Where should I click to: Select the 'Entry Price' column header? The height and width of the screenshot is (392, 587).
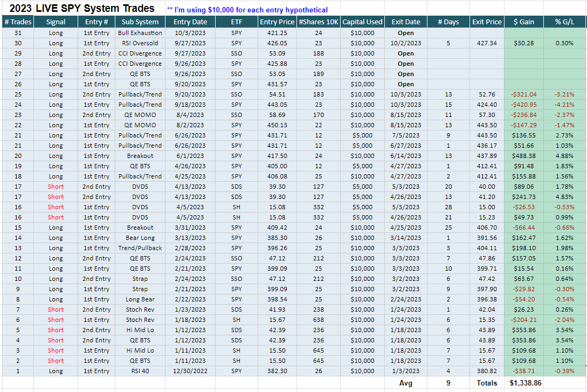pyautogui.click(x=278, y=22)
